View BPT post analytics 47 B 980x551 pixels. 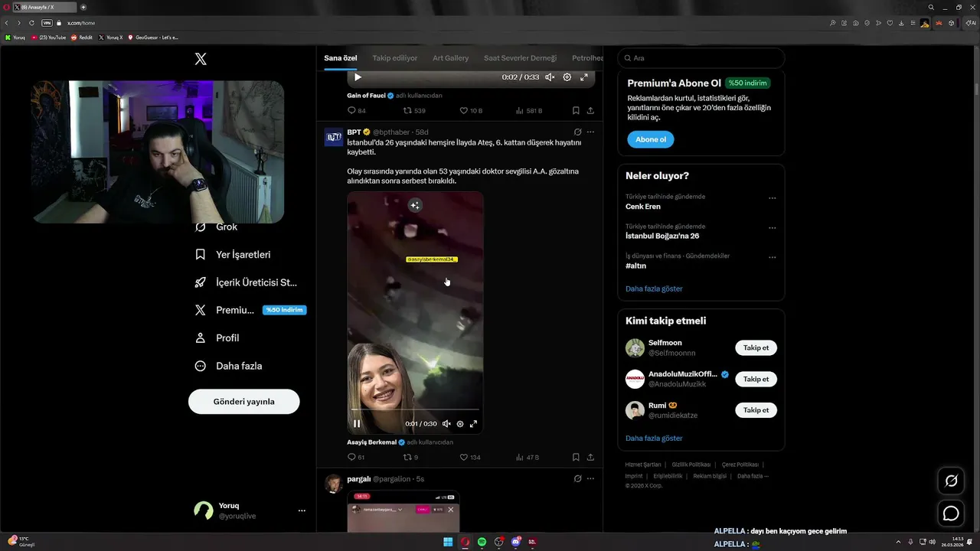(x=528, y=458)
